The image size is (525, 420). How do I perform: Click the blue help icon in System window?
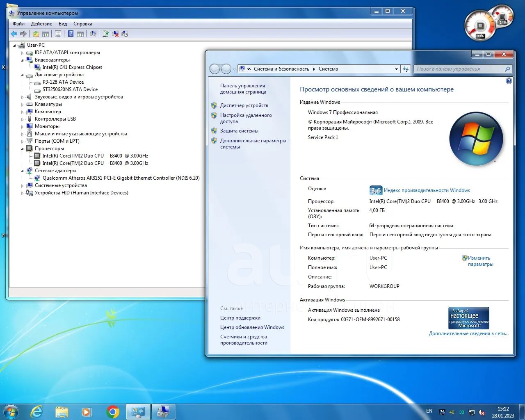(x=509, y=81)
